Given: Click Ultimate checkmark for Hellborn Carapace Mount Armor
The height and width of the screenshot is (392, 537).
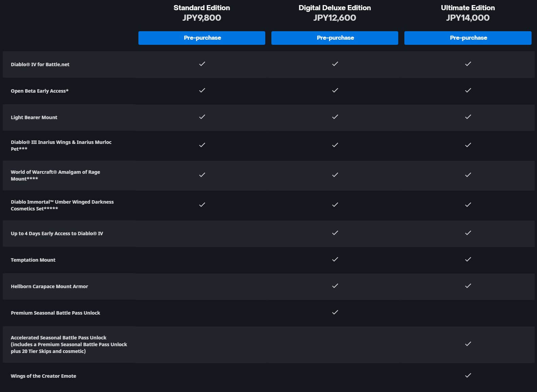Looking at the screenshot, I should point(468,286).
